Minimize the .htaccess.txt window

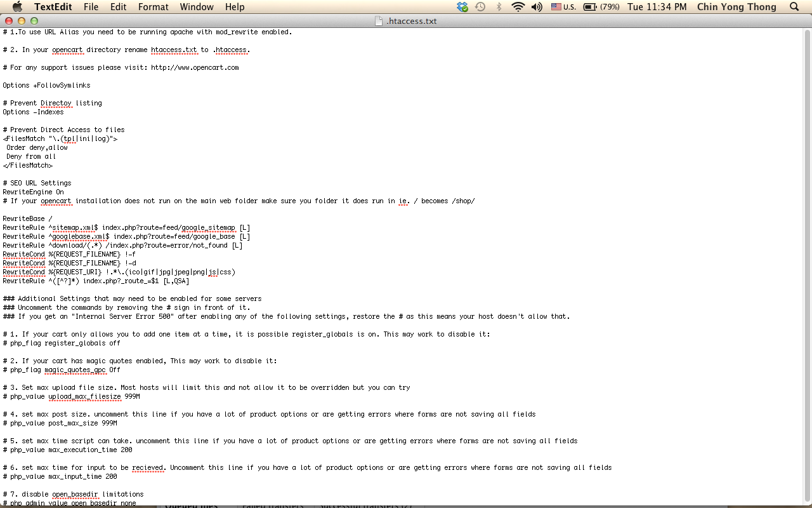21,21
